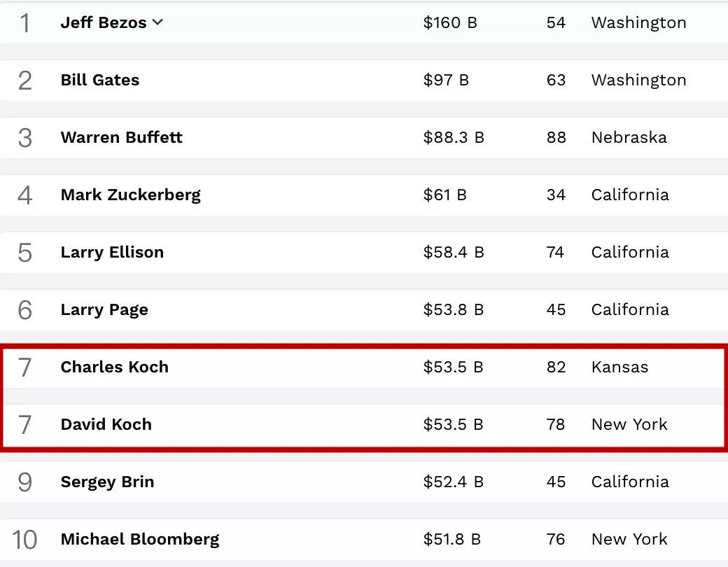Click Larry Ellison's name
The width and height of the screenshot is (728, 567).
tap(112, 252)
